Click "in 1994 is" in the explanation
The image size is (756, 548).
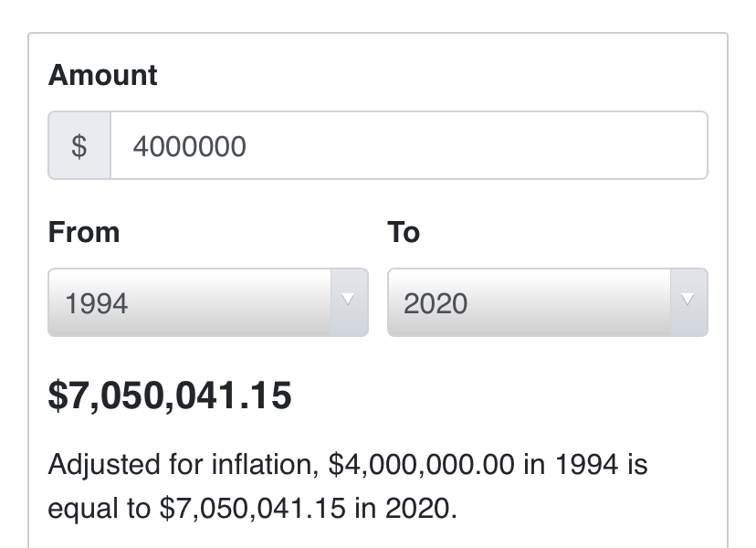585,465
